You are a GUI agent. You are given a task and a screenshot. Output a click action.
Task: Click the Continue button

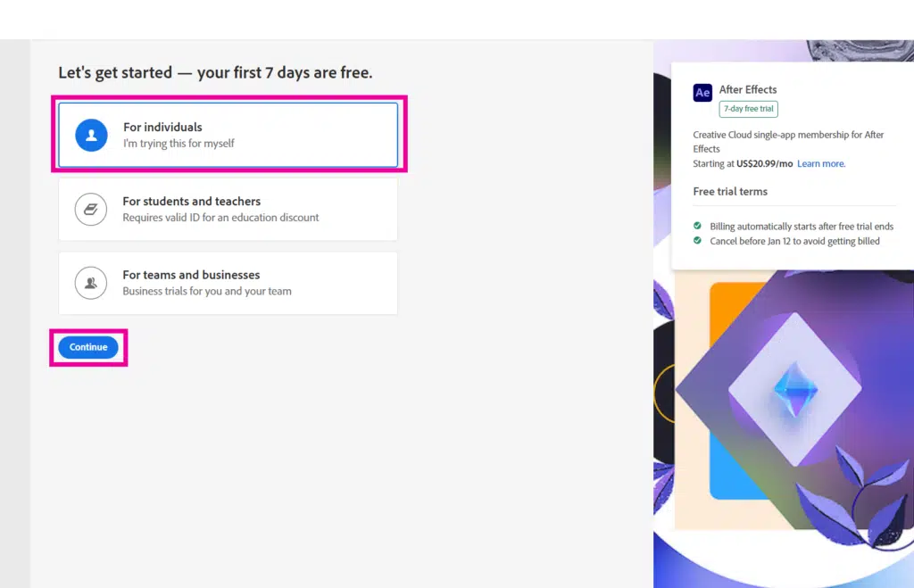[x=87, y=347]
